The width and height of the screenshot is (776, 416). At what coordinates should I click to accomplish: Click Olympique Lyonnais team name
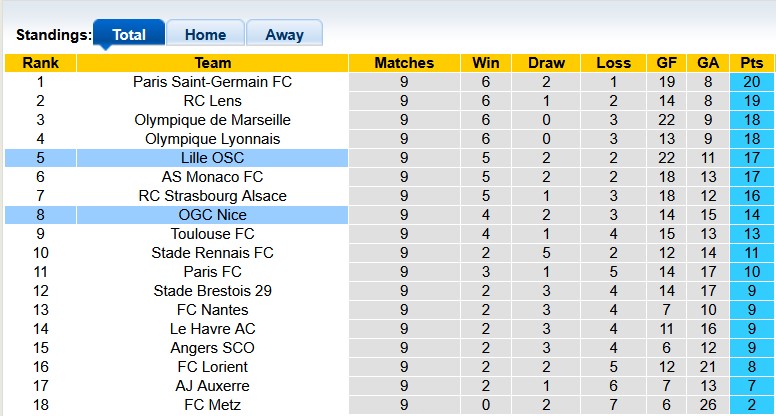(212, 139)
